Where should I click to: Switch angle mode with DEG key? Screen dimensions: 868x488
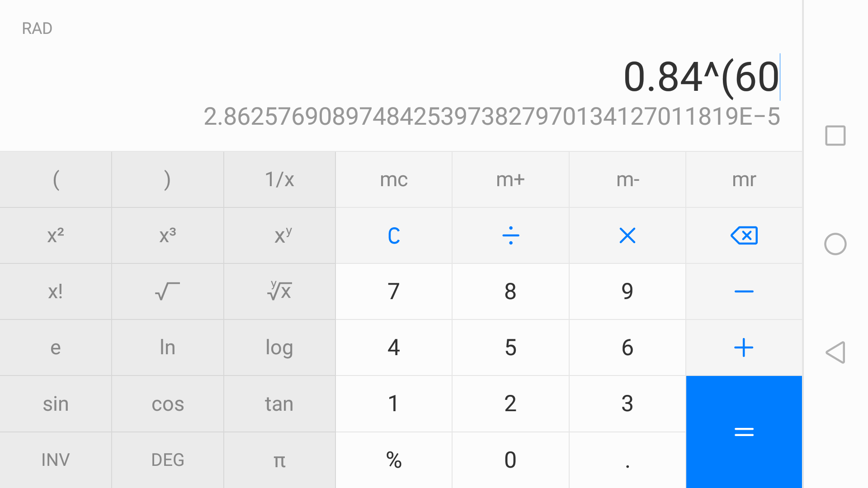click(x=168, y=460)
